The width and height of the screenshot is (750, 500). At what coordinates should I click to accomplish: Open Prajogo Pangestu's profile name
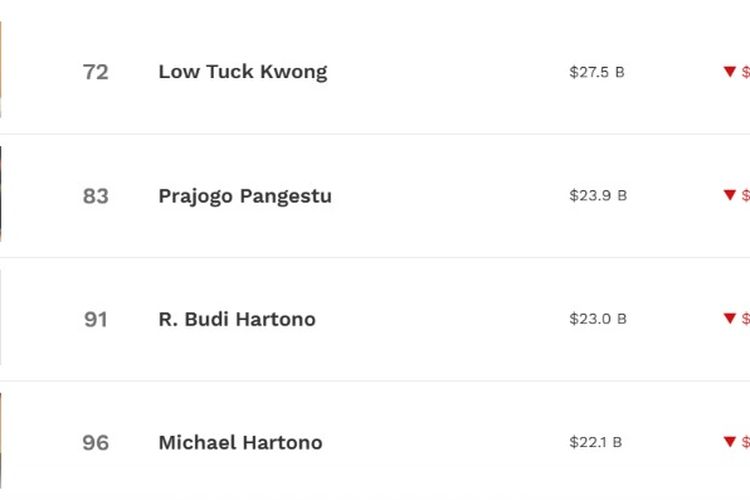(x=244, y=196)
